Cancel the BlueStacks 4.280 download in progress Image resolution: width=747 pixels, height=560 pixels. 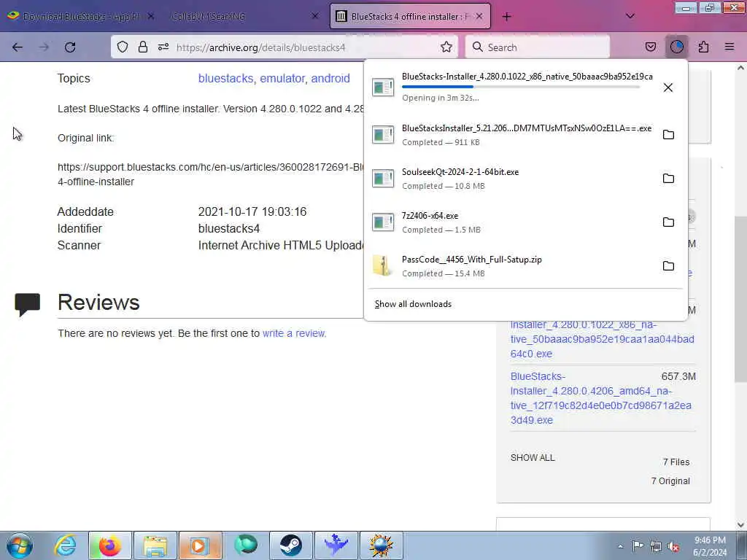[x=668, y=87]
